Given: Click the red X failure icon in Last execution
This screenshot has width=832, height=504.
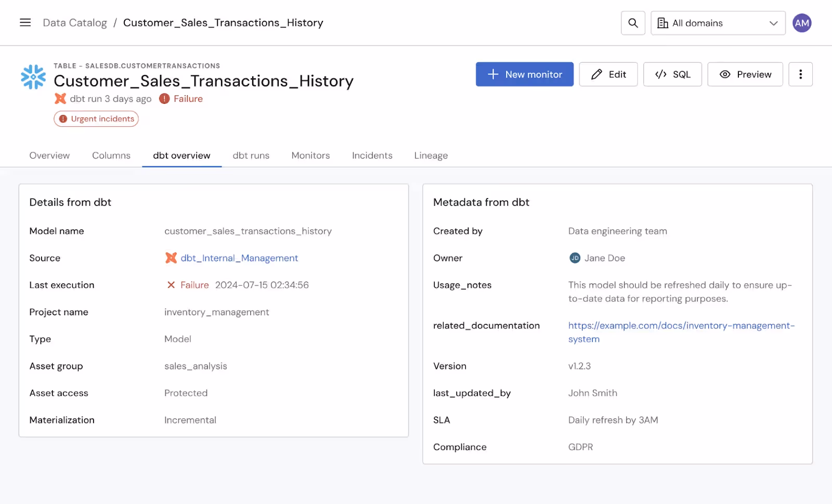Looking at the screenshot, I should coord(171,285).
